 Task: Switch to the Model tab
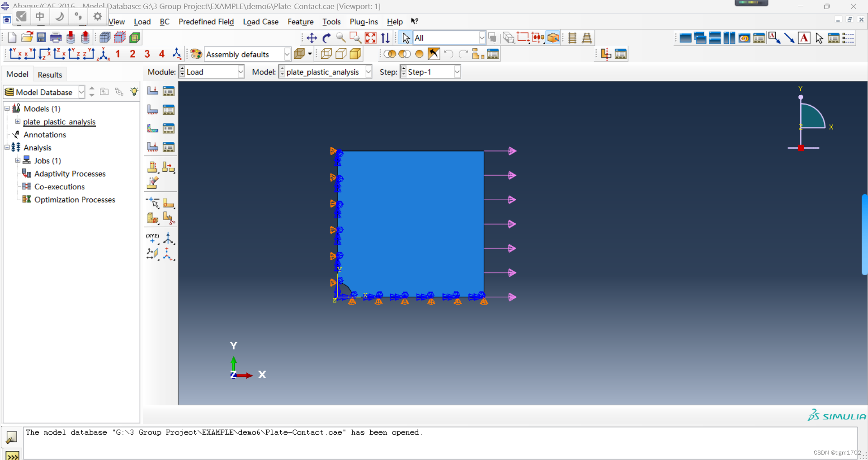click(17, 75)
